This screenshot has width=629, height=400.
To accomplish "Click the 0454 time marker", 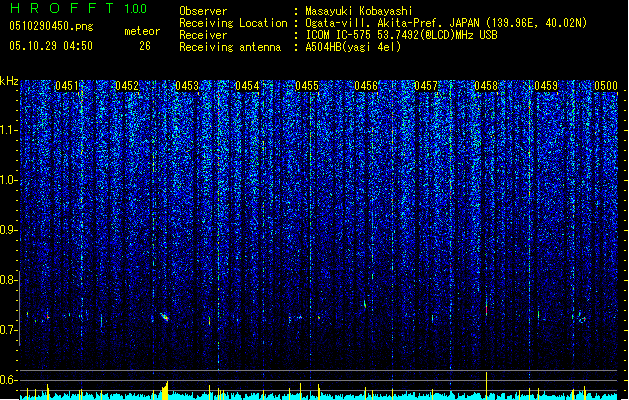I will 247,86.
